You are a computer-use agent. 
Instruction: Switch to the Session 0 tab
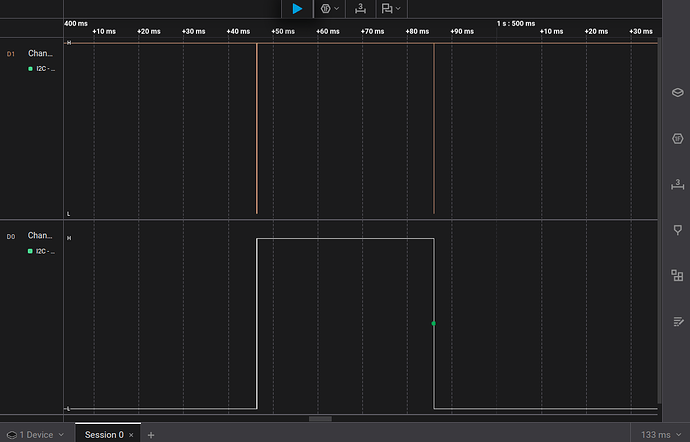pyautogui.click(x=104, y=435)
